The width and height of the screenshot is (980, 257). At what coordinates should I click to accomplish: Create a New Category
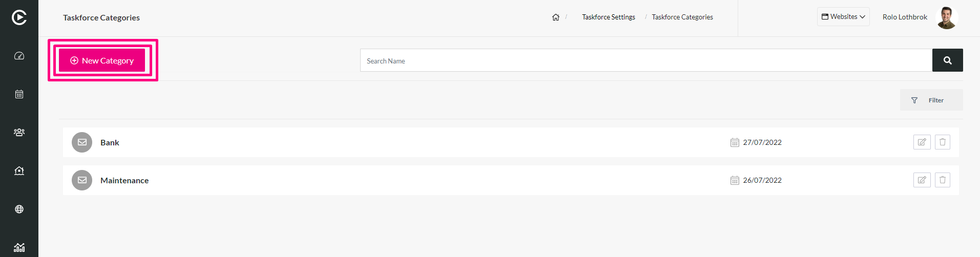(102, 60)
